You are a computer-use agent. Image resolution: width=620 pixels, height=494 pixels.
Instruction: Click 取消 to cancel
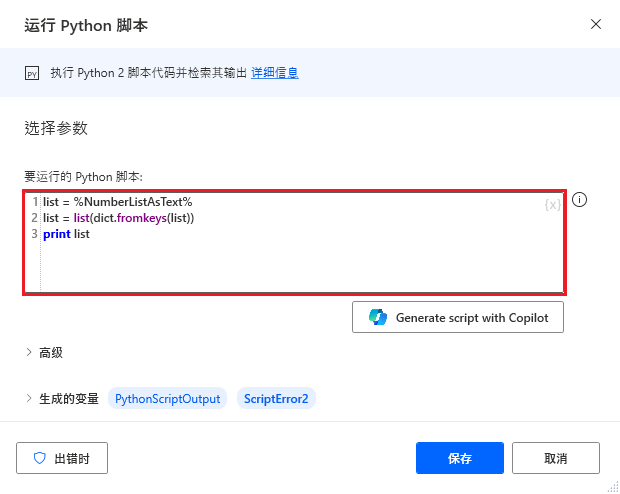click(x=556, y=458)
